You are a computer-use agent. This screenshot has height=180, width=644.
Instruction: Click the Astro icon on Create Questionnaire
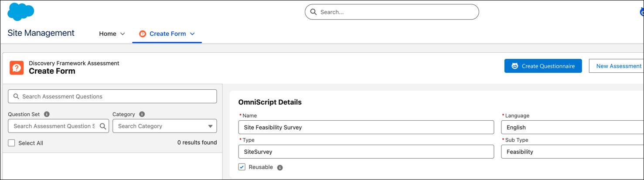coord(515,66)
